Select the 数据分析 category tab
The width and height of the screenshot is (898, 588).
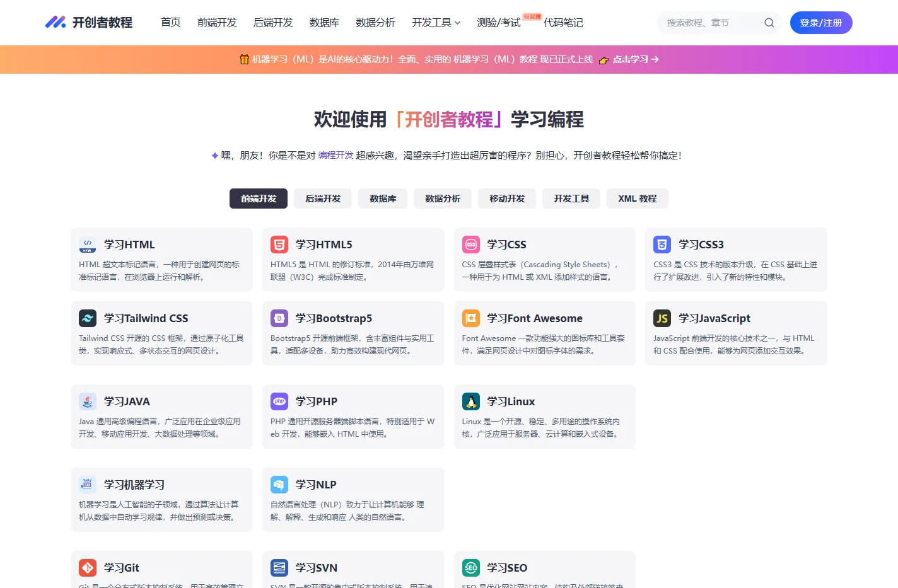[443, 199]
